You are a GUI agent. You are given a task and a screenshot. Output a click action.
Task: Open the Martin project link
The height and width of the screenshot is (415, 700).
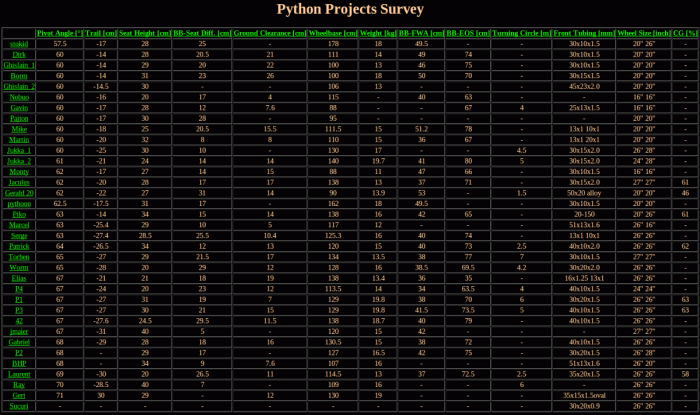19,140
